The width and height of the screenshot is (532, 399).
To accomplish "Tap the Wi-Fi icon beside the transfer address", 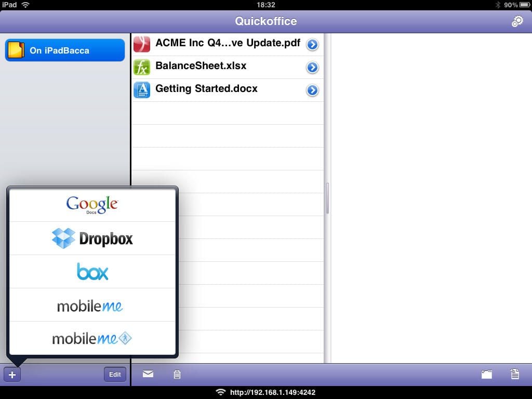I will coord(221,392).
